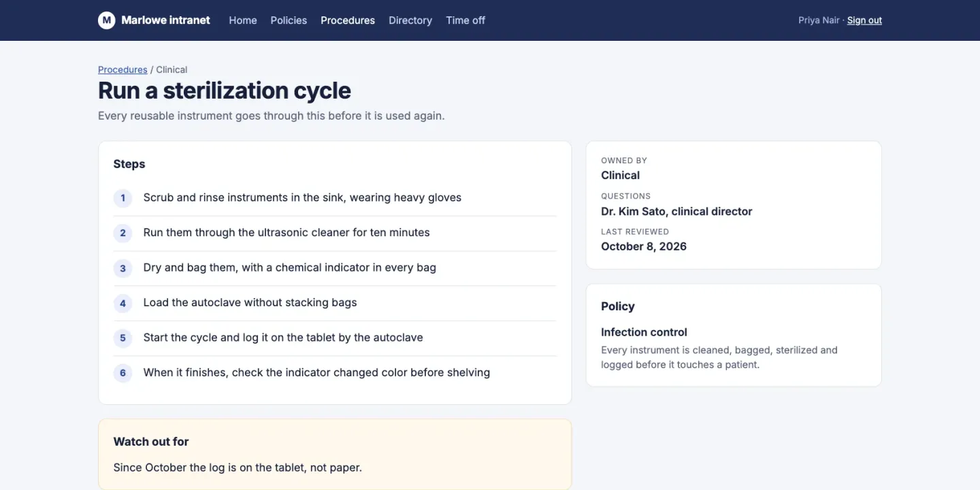
Task: Click the Steps heading
Action: click(x=129, y=164)
